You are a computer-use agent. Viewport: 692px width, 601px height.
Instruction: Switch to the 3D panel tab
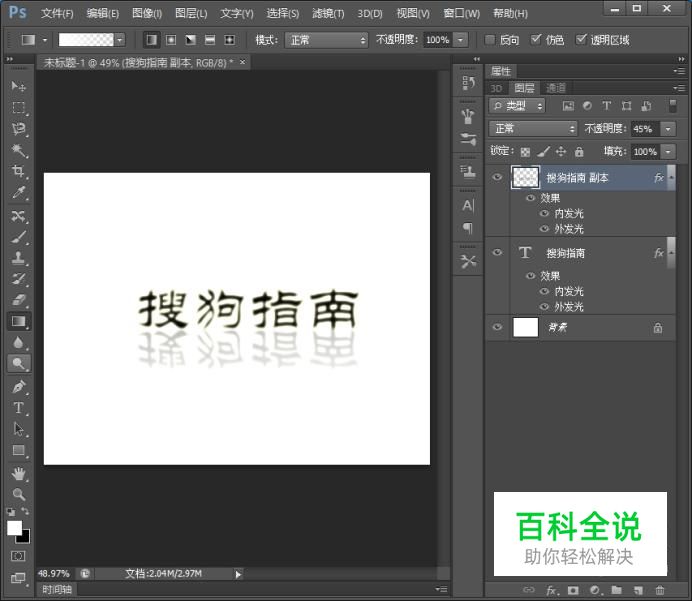coord(496,88)
